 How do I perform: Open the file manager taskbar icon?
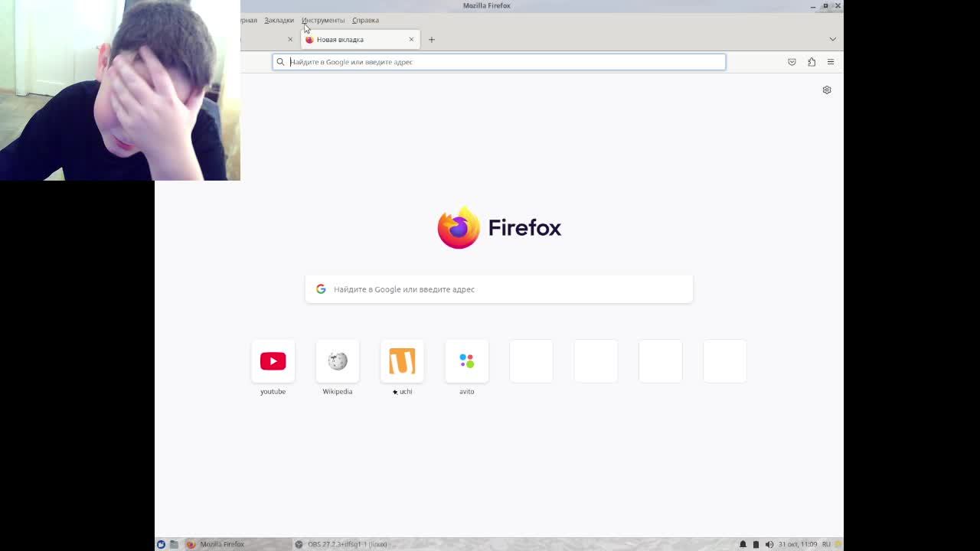(174, 544)
